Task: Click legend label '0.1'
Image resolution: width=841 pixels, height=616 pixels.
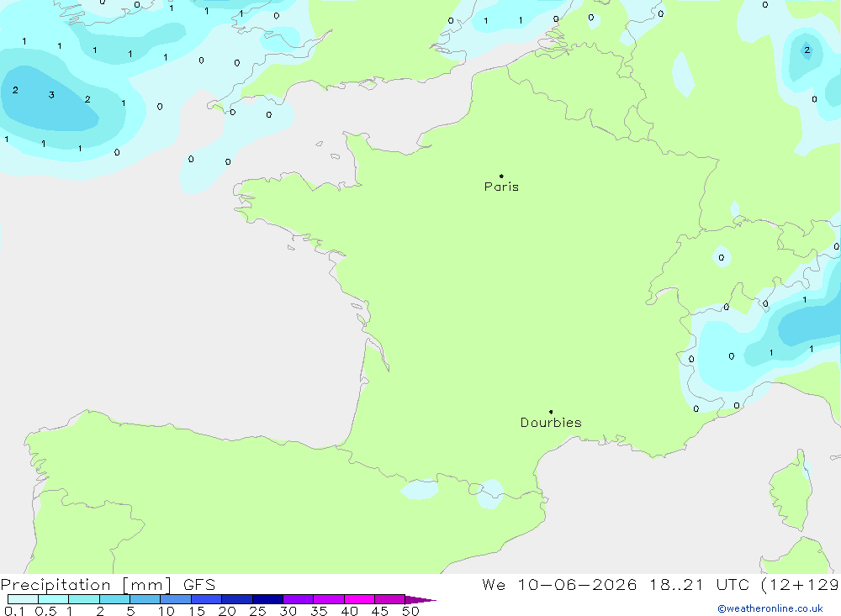Action: pyautogui.click(x=14, y=611)
